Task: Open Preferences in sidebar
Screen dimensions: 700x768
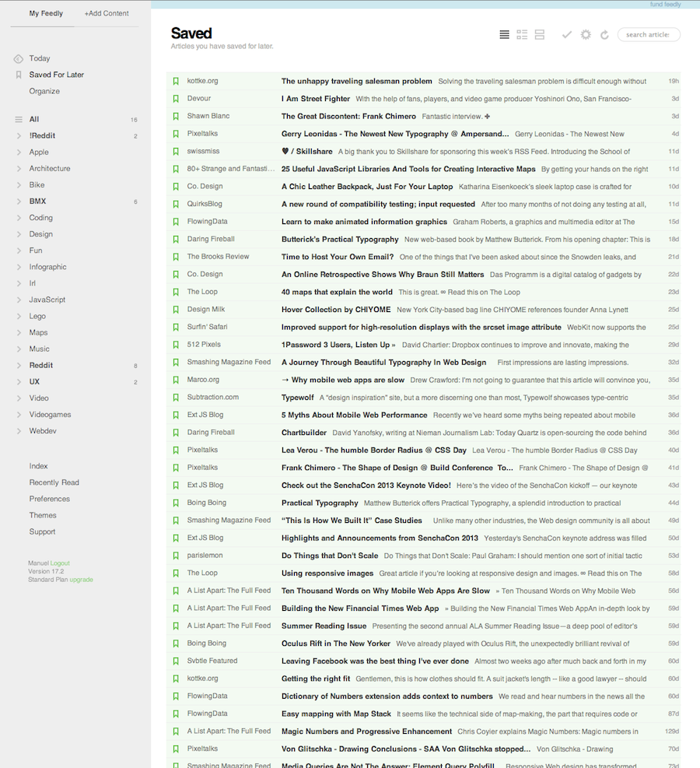Action: (50, 499)
